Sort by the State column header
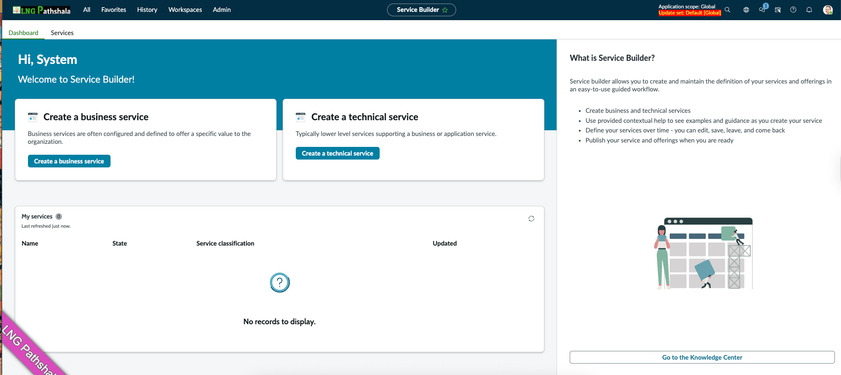 tap(120, 244)
